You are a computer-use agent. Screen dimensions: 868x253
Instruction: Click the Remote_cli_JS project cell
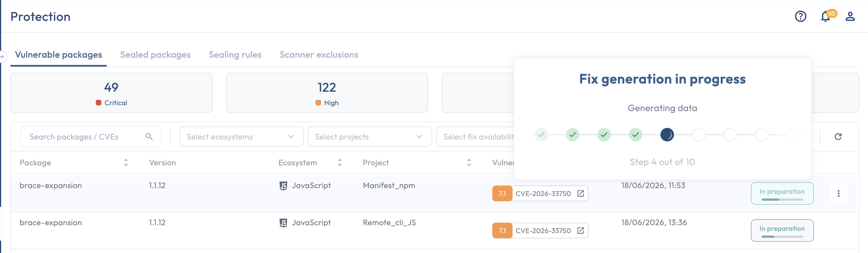[389, 223]
